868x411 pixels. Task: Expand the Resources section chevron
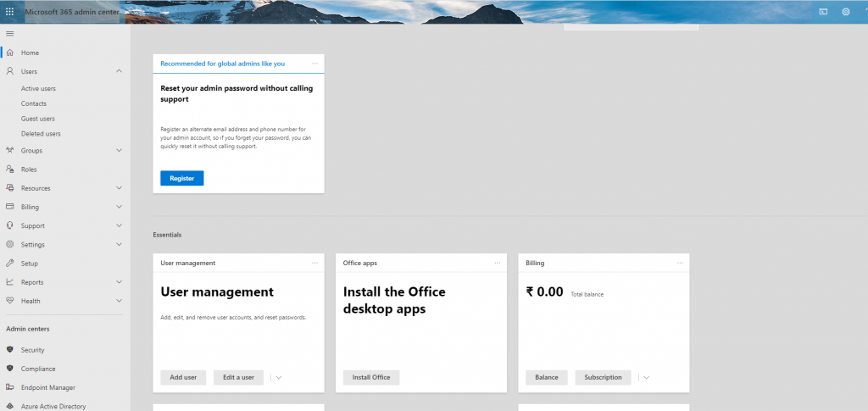tap(119, 188)
